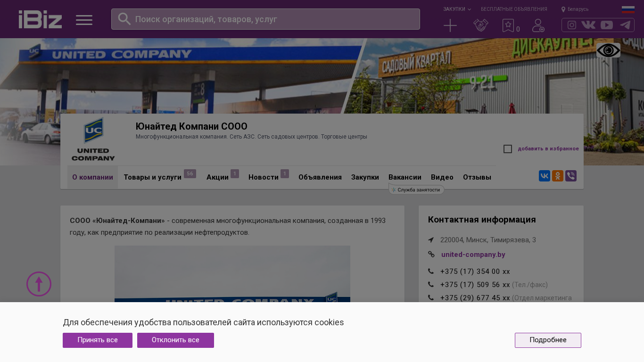Screen dimensions: 644x362
Task: Open the О компании tab
Action: tap(92, 177)
